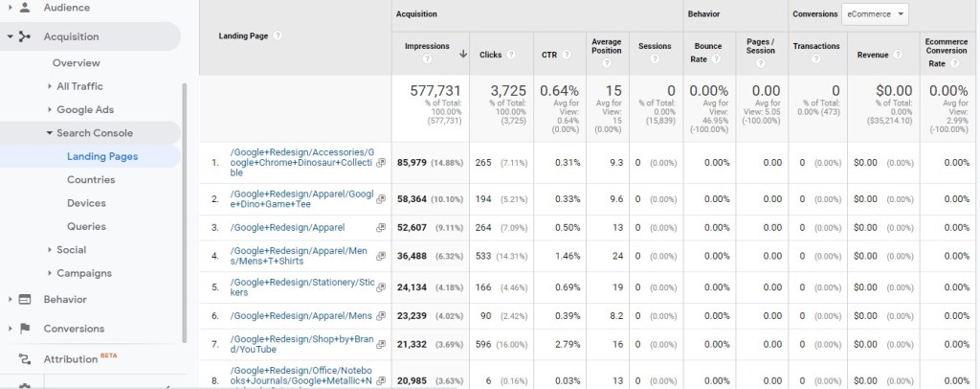Click help icon under Transactions header
980x389 pixels.
click(x=815, y=58)
